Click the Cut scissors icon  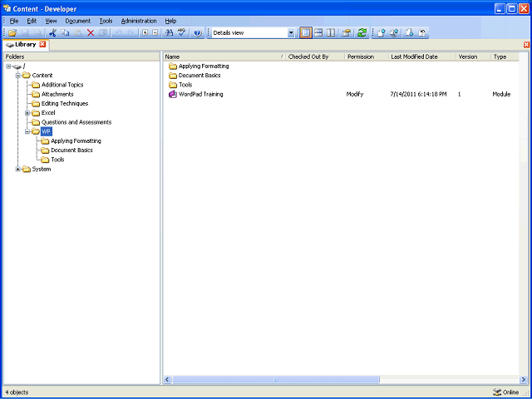52,33
